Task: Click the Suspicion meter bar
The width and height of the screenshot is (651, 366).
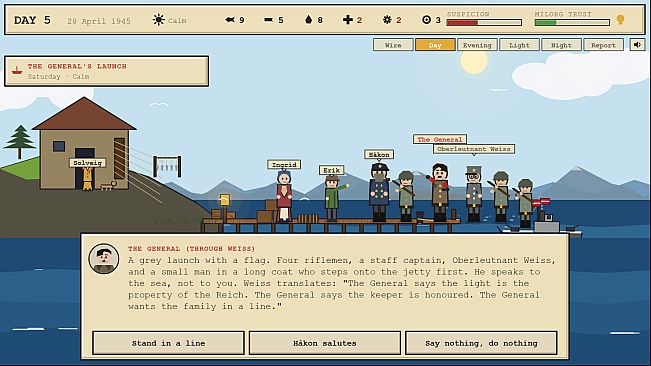Action: (x=484, y=23)
